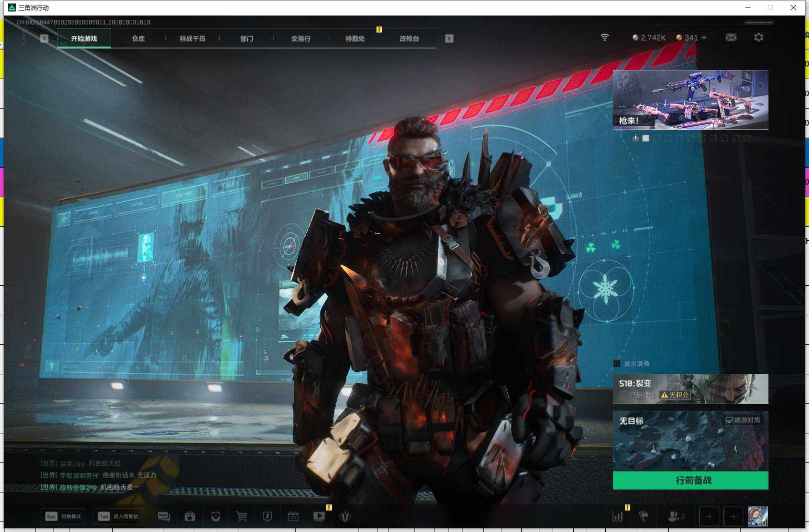The height and width of the screenshot is (532, 809).
Task: Open the friends list people icon
Action: click(674, 516)
